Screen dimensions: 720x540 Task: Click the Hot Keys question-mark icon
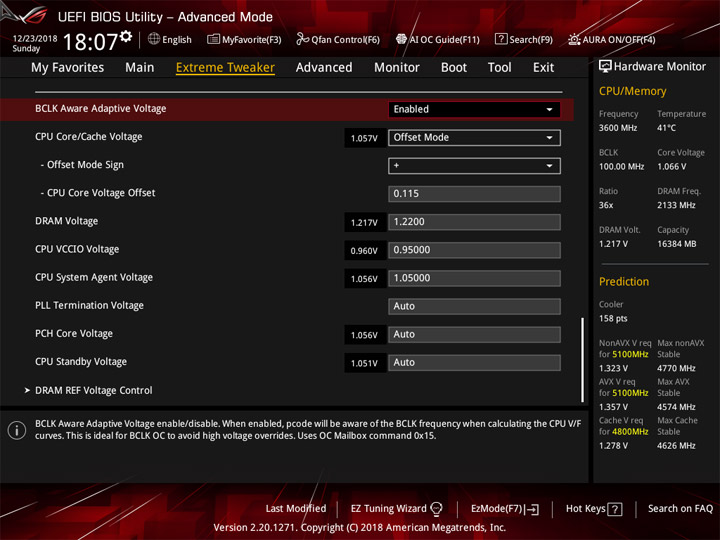(x=614, y=509)
